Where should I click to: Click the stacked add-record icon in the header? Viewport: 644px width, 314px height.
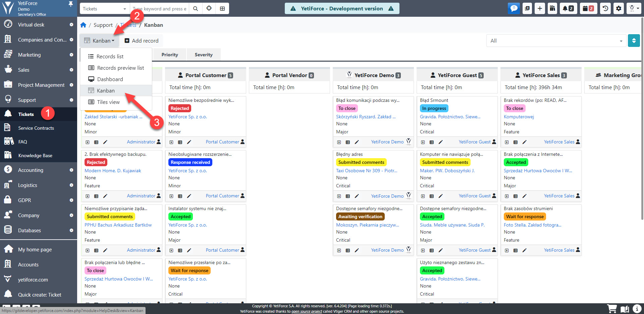[x=527, y=8]
